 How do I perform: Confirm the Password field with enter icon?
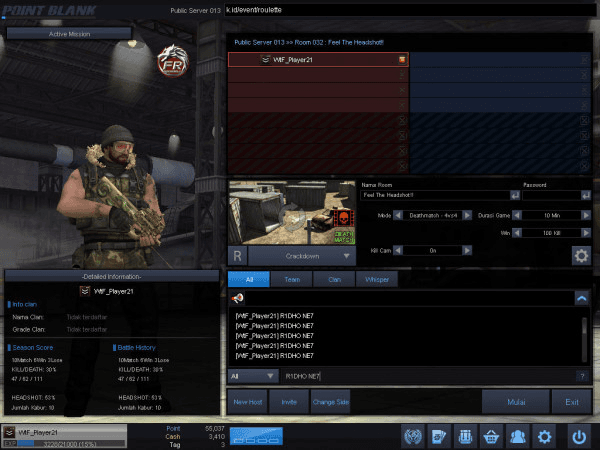pos(586,195)
